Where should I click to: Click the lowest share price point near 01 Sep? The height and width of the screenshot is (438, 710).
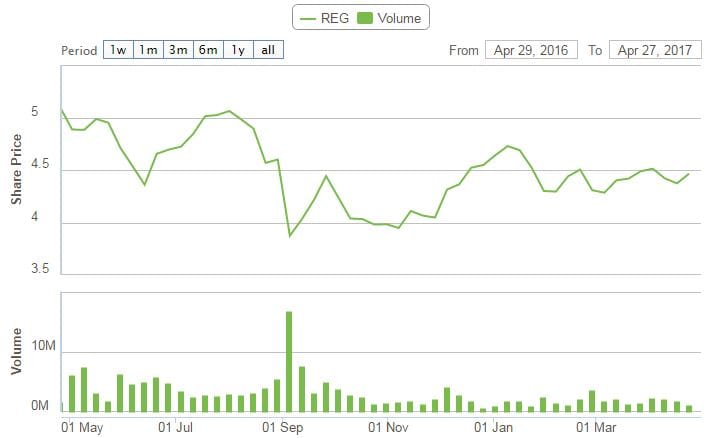pyautogui.click(x=290, y=235)
